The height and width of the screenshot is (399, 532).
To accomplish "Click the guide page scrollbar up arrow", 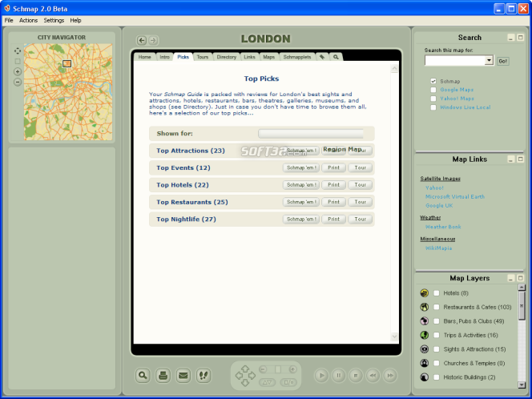I will pos(394,69).
